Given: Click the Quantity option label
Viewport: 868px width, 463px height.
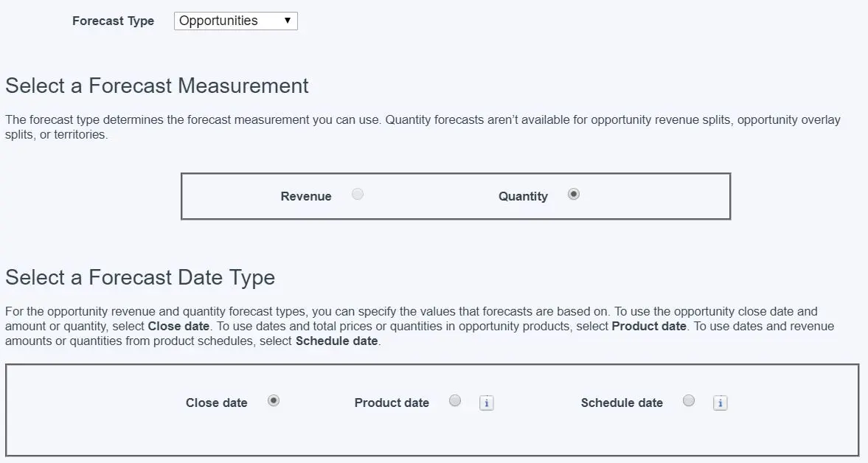Looking at the screenshot, I should point(523,196).
